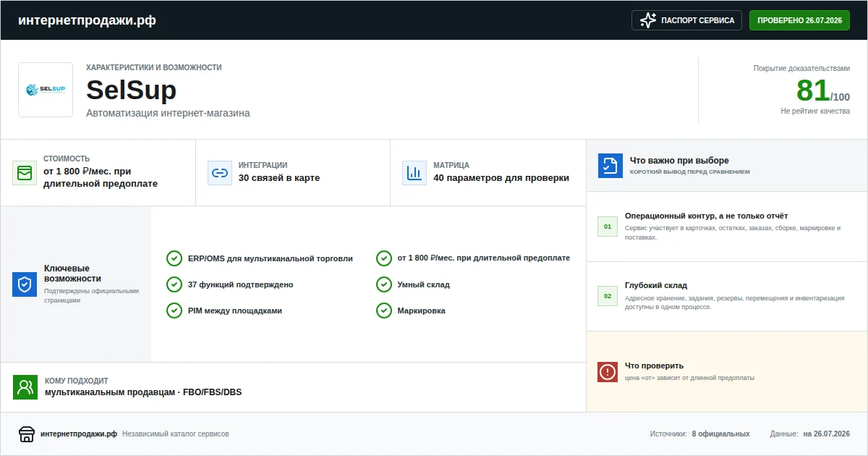The width and height of the screenshot is (868, 456).
Task: Click the Что проверить heading
Action: tap(654, 366)
